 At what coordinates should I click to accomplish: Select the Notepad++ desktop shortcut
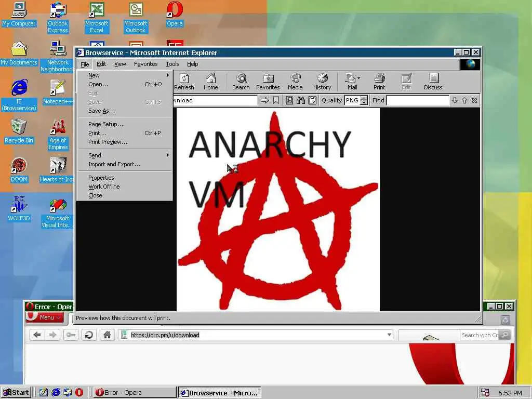(x=58, y=92)
